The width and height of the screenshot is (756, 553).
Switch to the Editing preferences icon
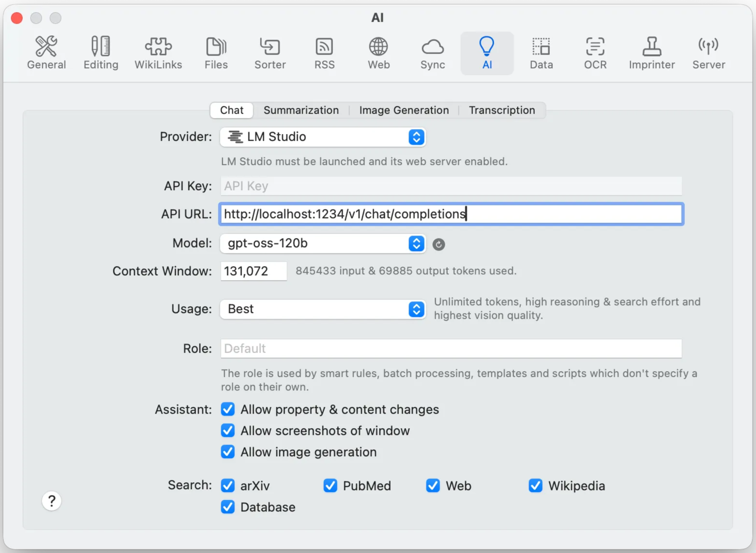pos(100,52)
